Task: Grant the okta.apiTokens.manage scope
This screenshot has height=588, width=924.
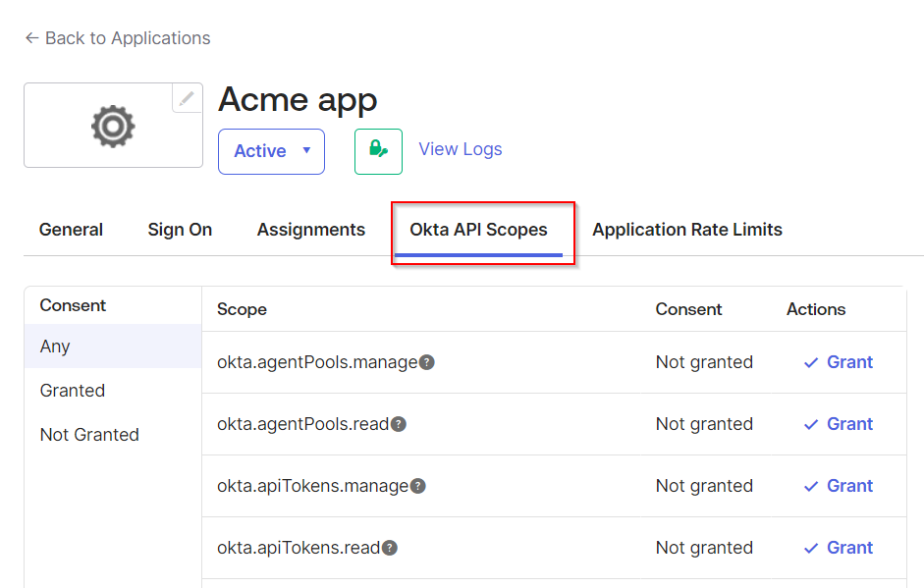Action: pyautogui.click(x=839, y=486)
